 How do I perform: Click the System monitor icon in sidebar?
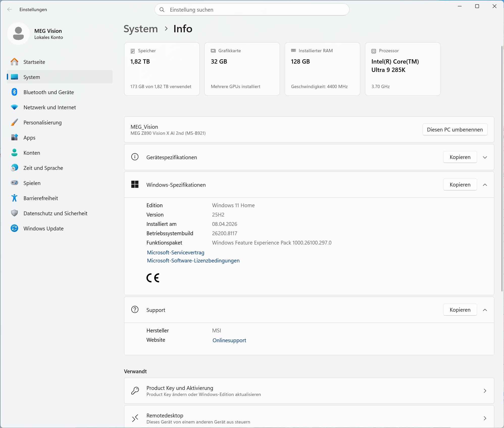tap(14, 77)
